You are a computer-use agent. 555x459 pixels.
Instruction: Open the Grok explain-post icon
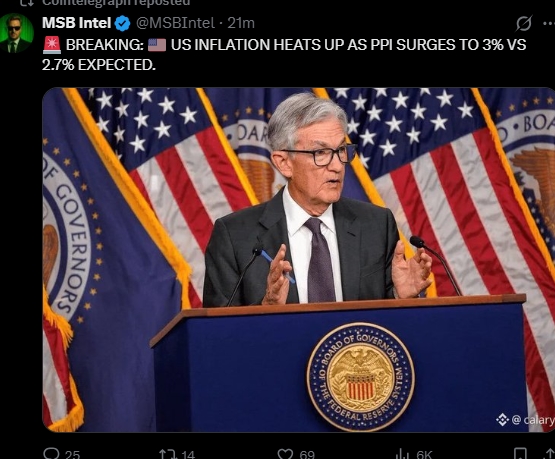click(x=524, y=23)
